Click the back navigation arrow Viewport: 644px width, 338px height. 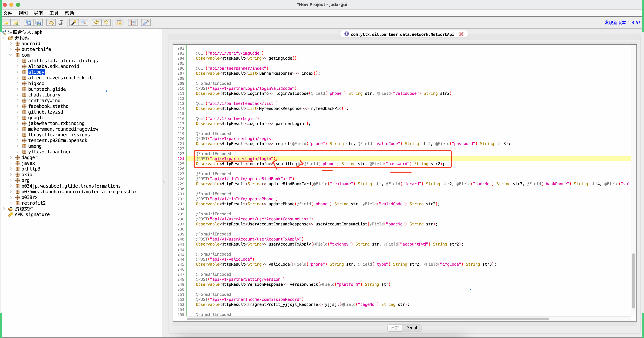coord(96,23)
